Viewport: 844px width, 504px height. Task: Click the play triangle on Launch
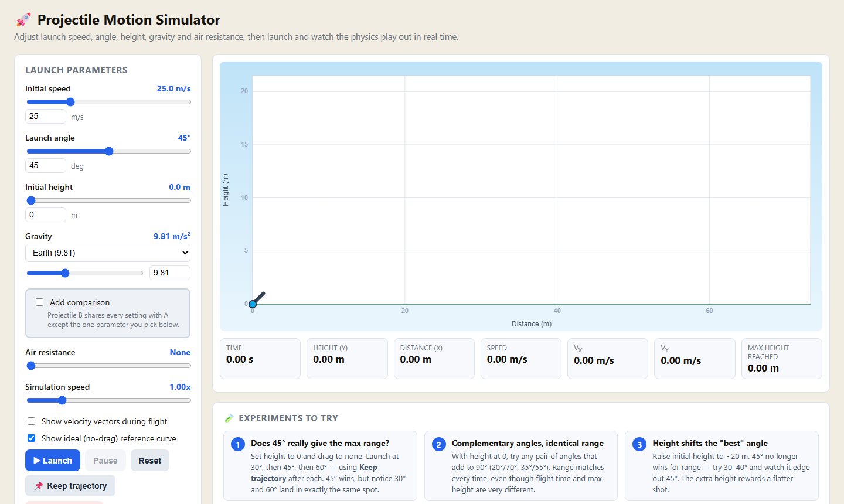coord(37,461)
